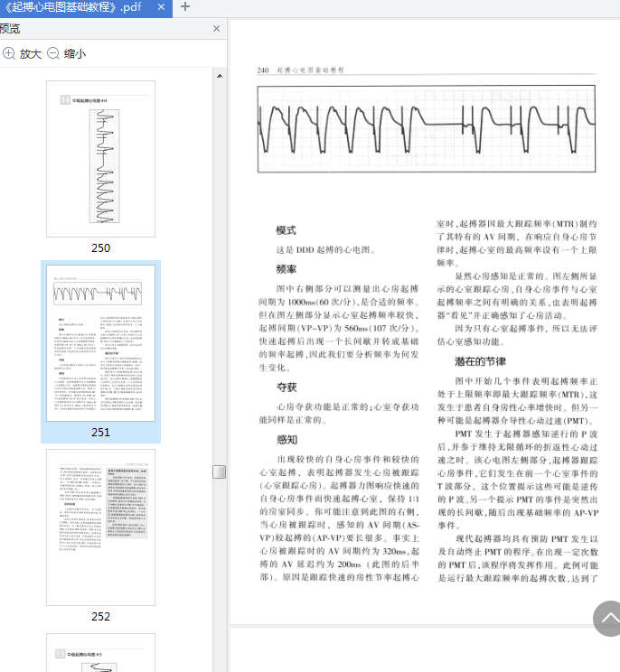Screen dimensions: 620x672
Task: Click the 频率 section heading
Action: 286,269
